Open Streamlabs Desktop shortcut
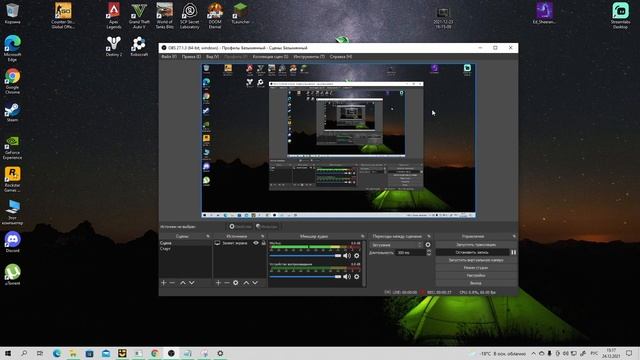 coord(620,16)
